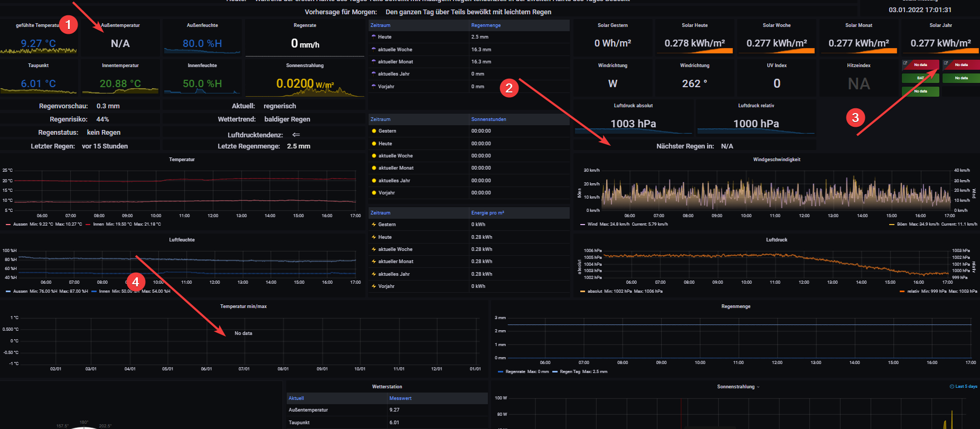Screen dimensions: 980x429
Task: Sort by Aktuell column header
Action: (x=296, y=398)
